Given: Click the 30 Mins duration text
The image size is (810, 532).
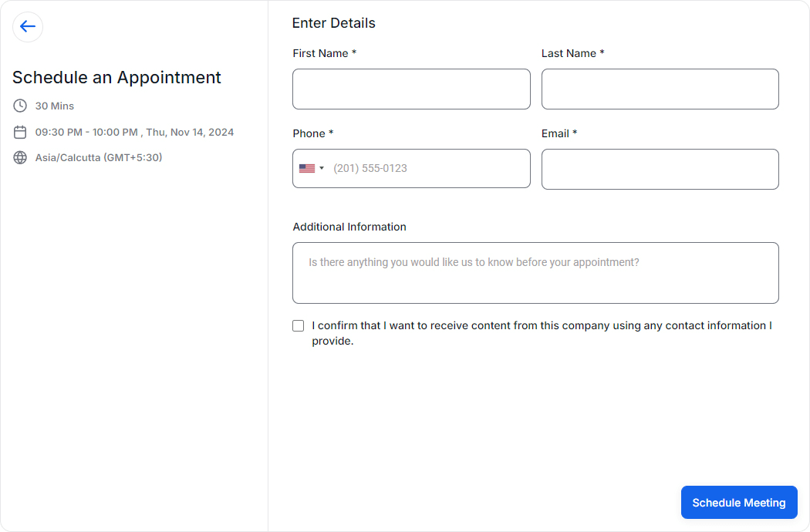Looking at the screenshot, I should tap(55, 106).
